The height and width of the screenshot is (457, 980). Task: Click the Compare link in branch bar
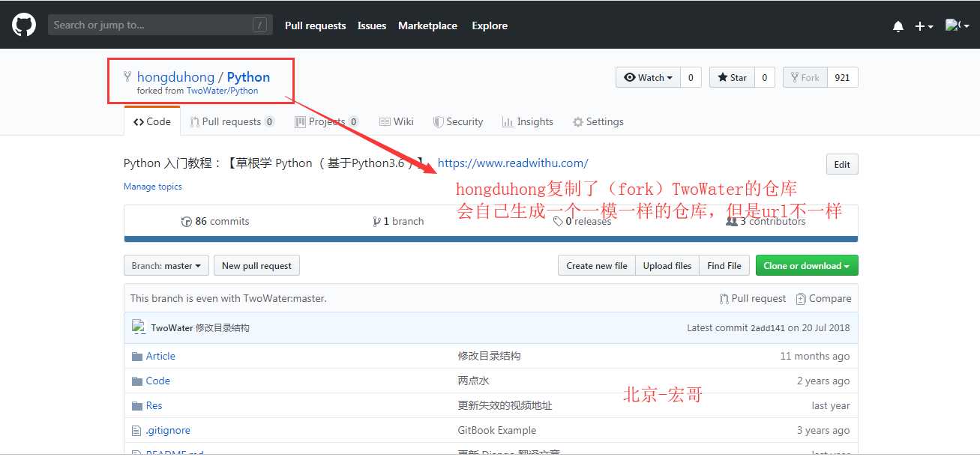tap(823, 298)
